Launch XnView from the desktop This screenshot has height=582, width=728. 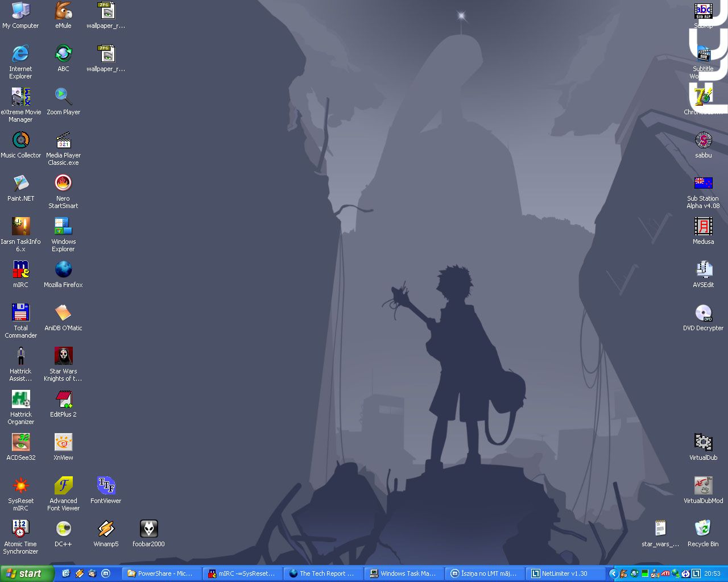coord(63,447)
